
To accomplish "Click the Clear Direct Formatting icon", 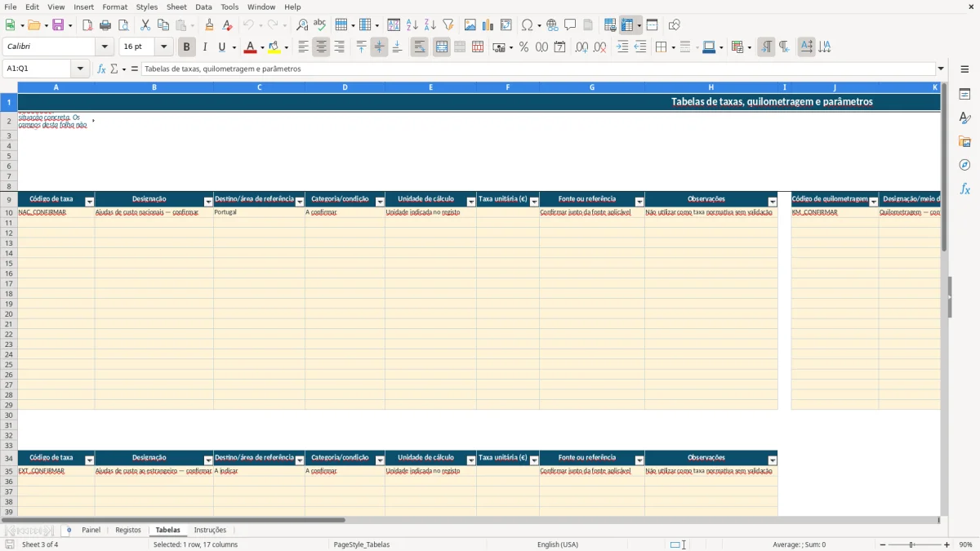I will point(228,25).
